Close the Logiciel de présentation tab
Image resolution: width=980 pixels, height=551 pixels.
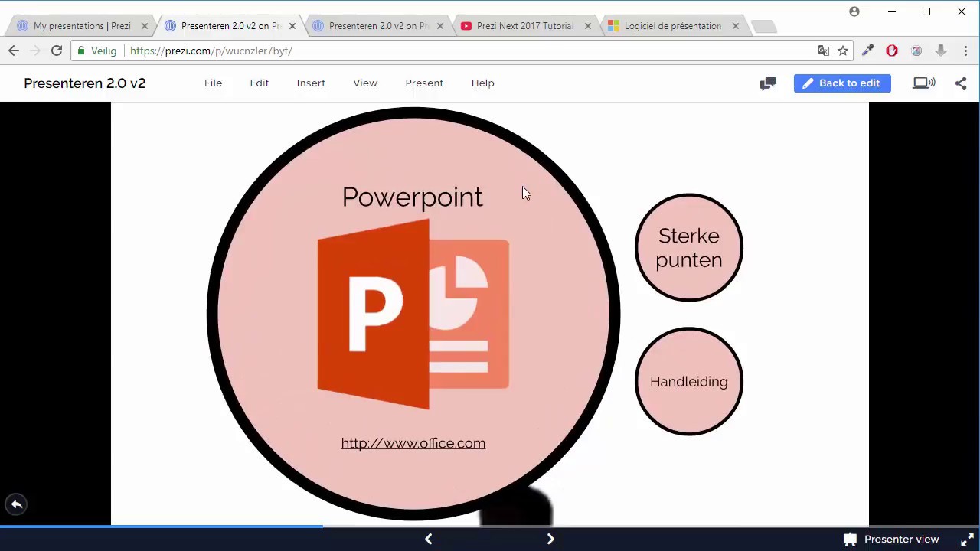[x=736, y=26]
